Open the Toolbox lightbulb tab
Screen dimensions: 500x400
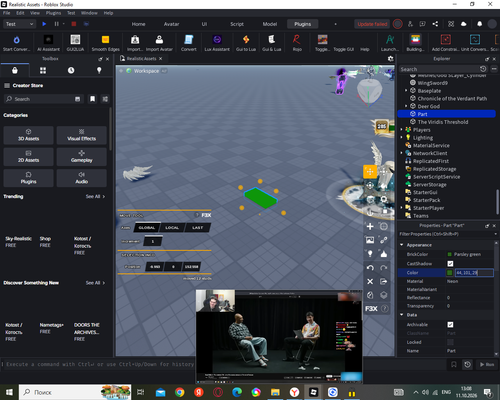99,70
